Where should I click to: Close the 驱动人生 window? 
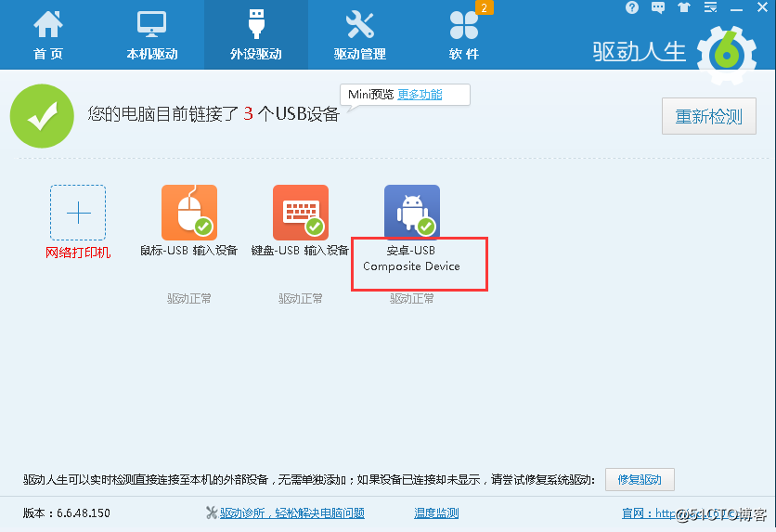click(x=763, y=7)
